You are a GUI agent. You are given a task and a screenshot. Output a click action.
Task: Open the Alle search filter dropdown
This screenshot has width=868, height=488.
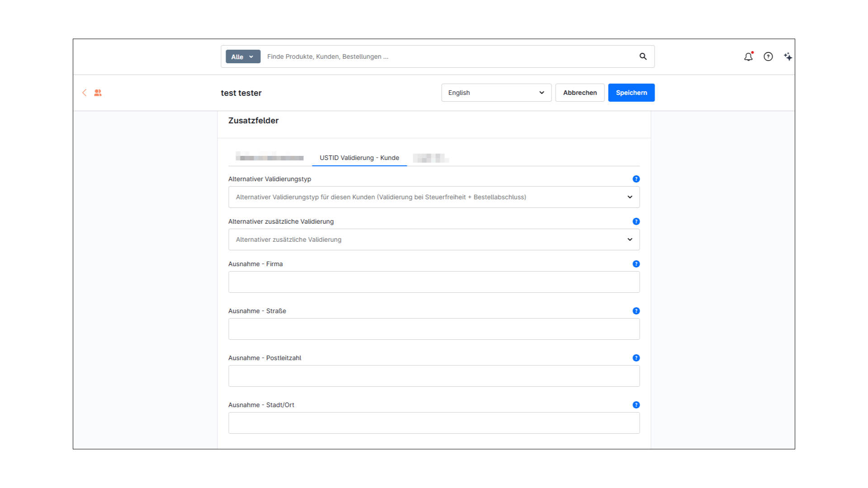click(x=243, y=56)
